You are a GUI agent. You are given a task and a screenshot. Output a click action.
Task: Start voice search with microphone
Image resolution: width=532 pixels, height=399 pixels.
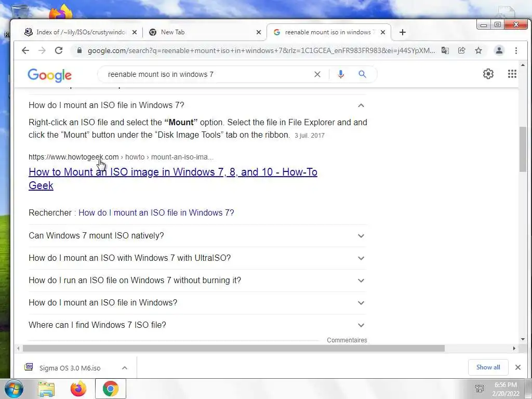pyautogui.click(x=341, y=74)
